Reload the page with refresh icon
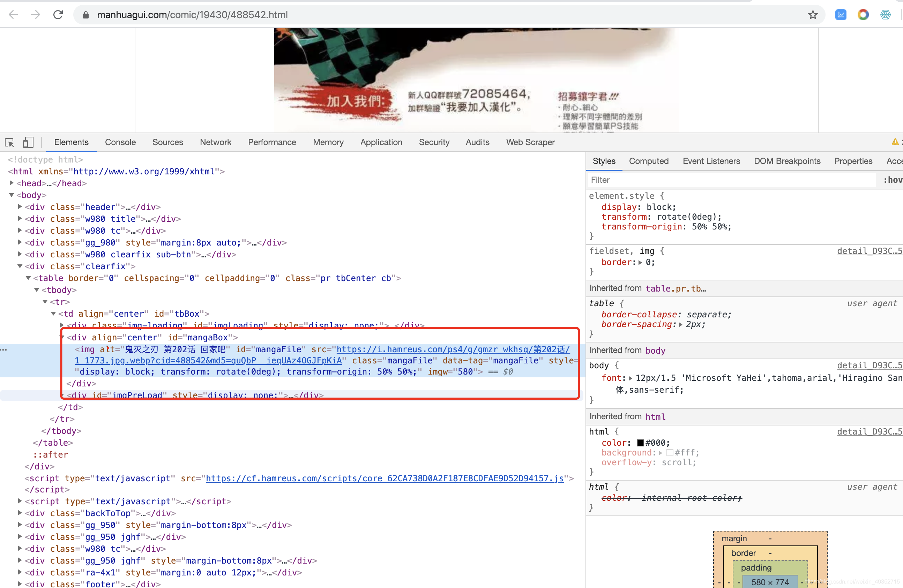The width and height of the screenshot is (903, 588). click(x=58, y=15)
